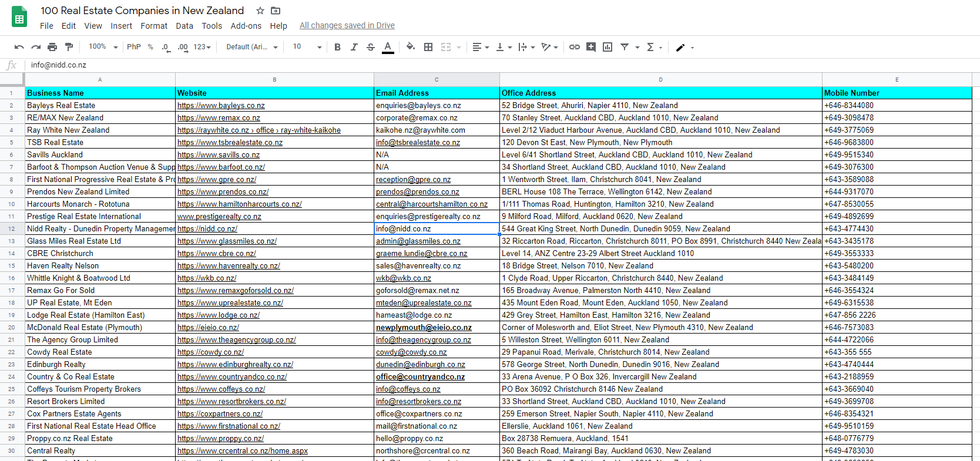Click 'All changes saved in Drive' link
The height and width of the screenshot is (461, 980).
coord(347,25)
